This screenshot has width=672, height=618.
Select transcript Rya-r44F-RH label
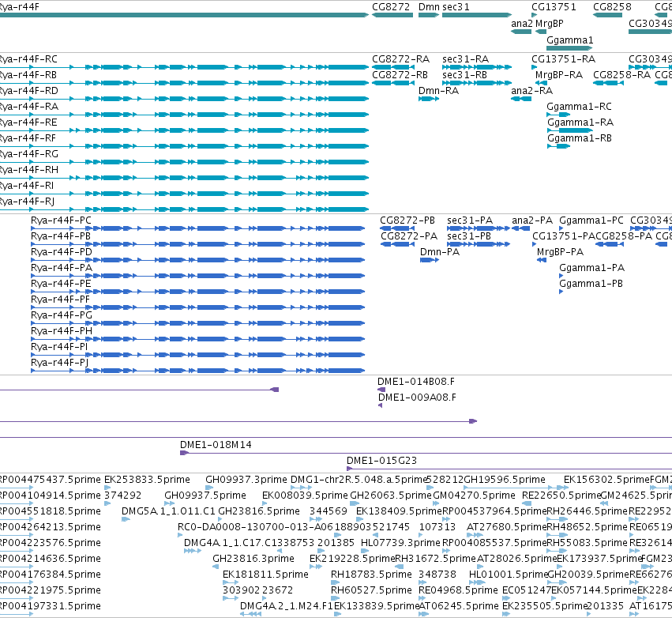tap(28, 170)
